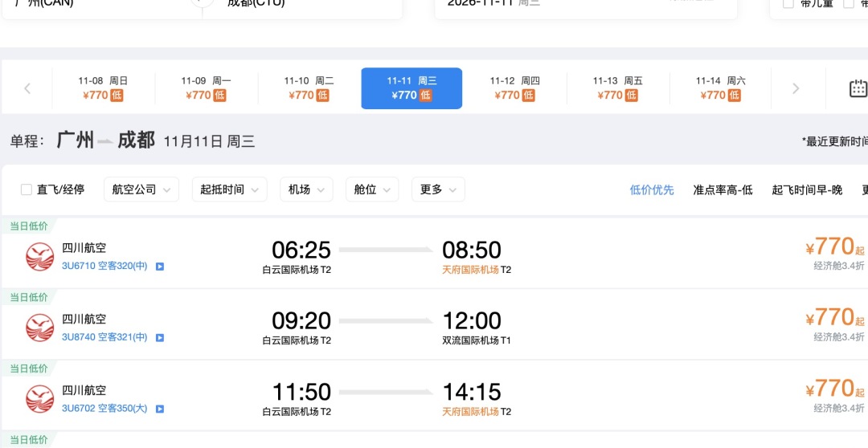Show earlier dates with left arrow
The height and width of the screenshot is (448, 868).
(x=27, y=88)
